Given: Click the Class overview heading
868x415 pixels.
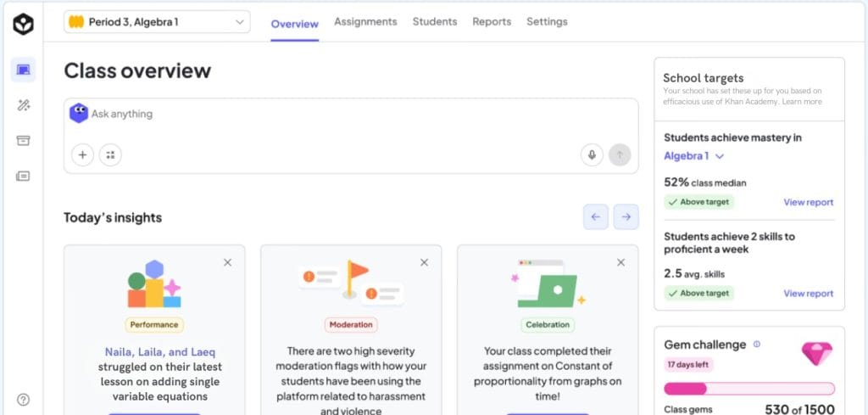Looking at the screenshot, I should [x=137, y=71].
